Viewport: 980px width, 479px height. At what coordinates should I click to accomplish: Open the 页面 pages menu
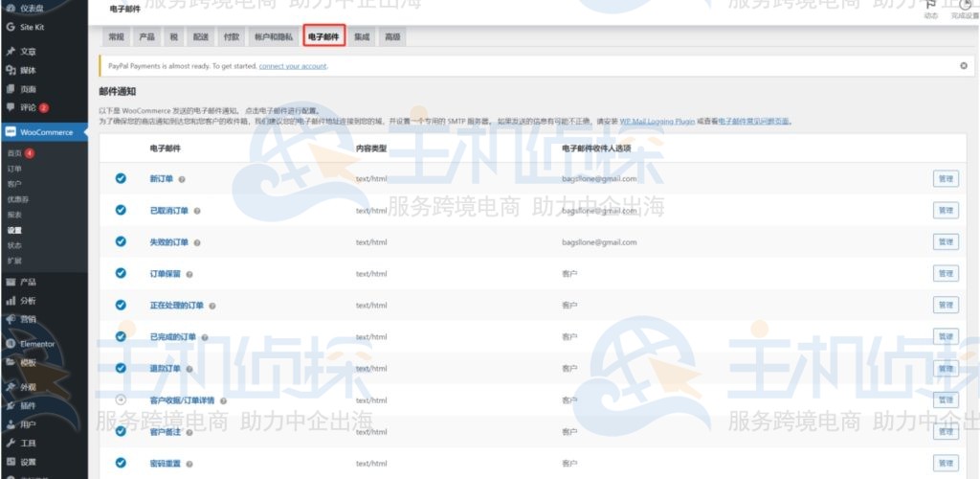point(28,89)
